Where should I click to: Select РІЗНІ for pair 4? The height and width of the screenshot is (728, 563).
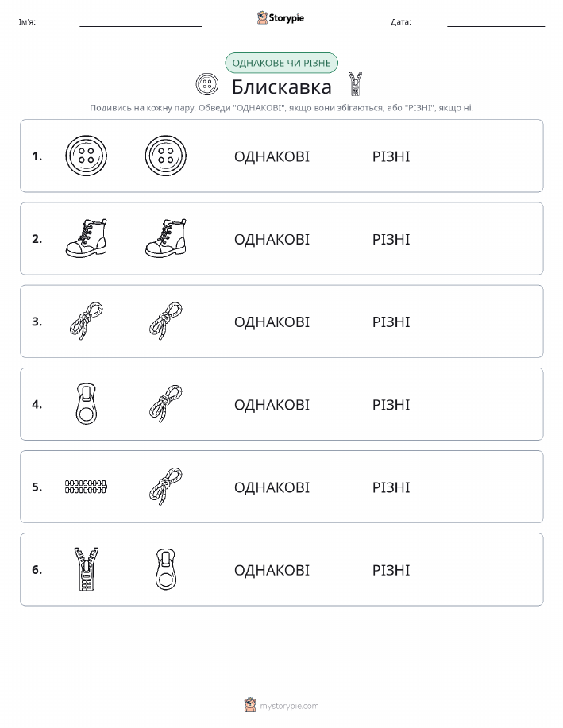pyautogui.click(x=391, y=404)
